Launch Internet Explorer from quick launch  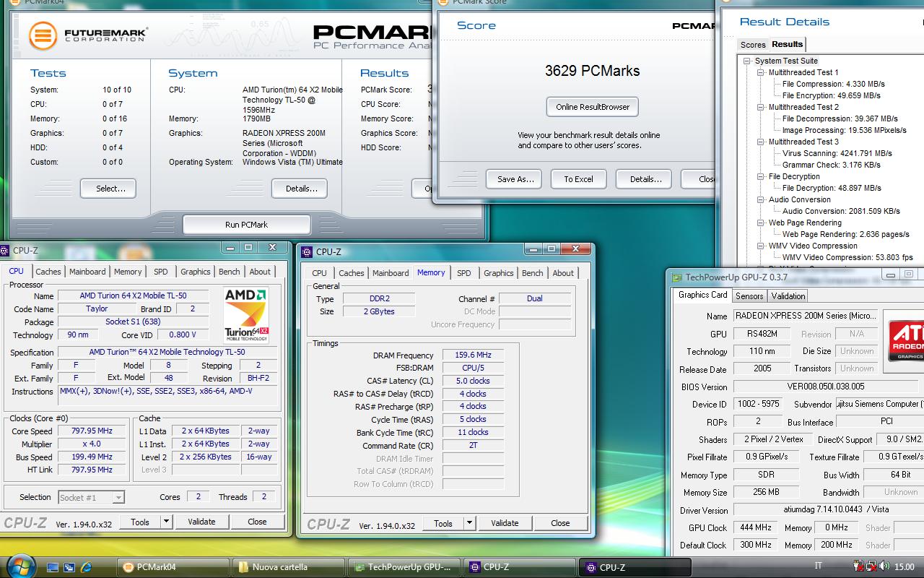pyautogui.click(x=86, y=567)
